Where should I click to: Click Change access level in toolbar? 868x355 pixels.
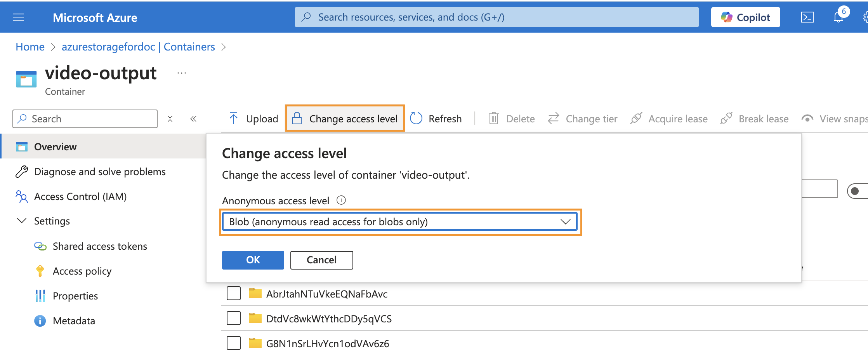coord(345,118)
